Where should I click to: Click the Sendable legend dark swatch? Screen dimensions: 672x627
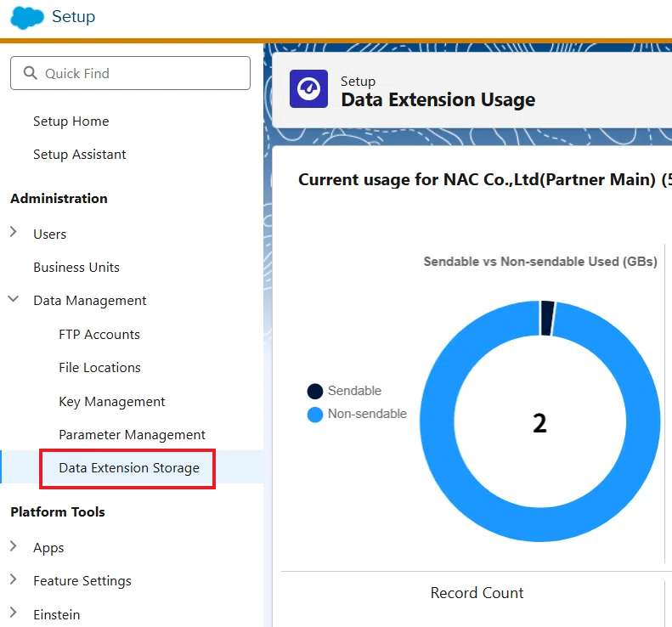pyautogui.click(x=315, y=392)
